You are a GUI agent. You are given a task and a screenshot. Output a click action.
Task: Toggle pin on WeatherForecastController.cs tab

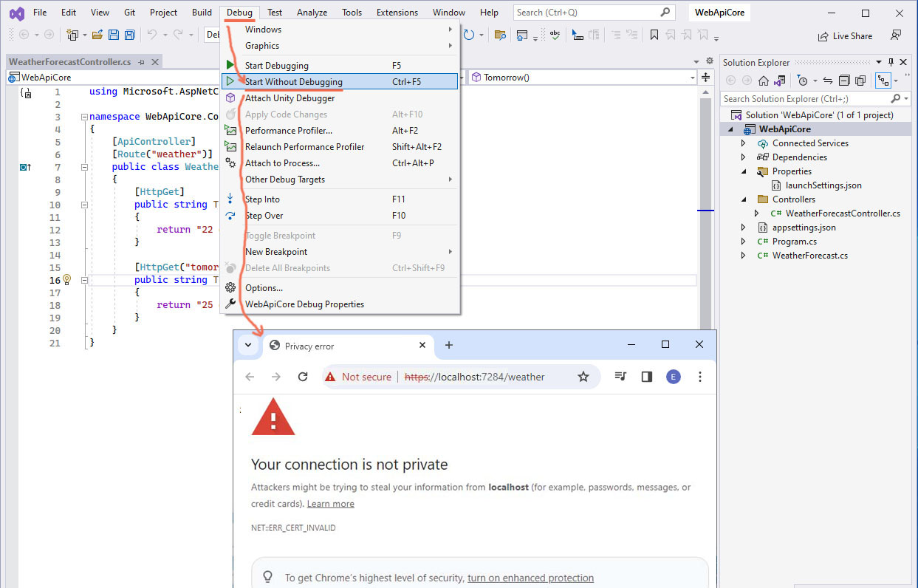(x=141, y=63)
